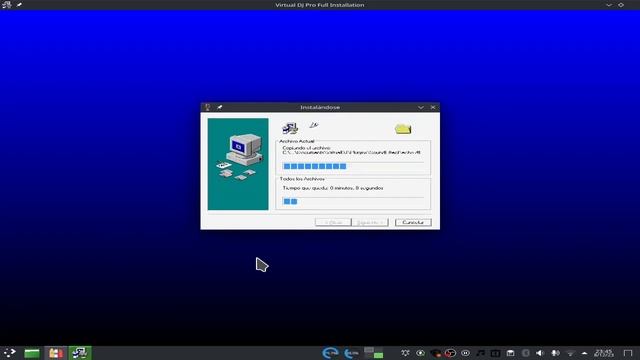Viewport: 640px width, 360px height.
Task: Click the teal computer illustration panel
Action: pos(238,164)
